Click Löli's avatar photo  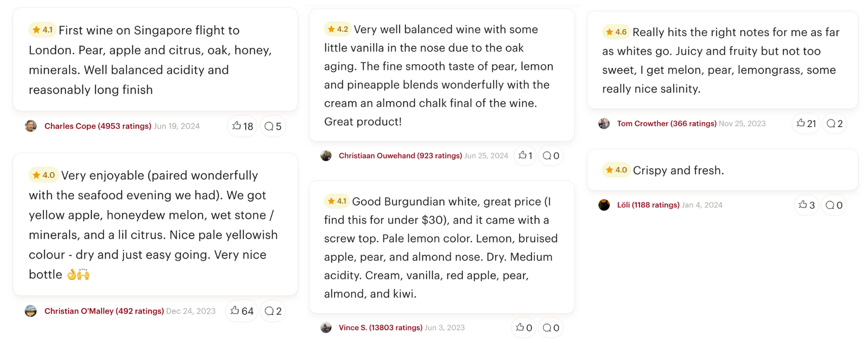604,205
